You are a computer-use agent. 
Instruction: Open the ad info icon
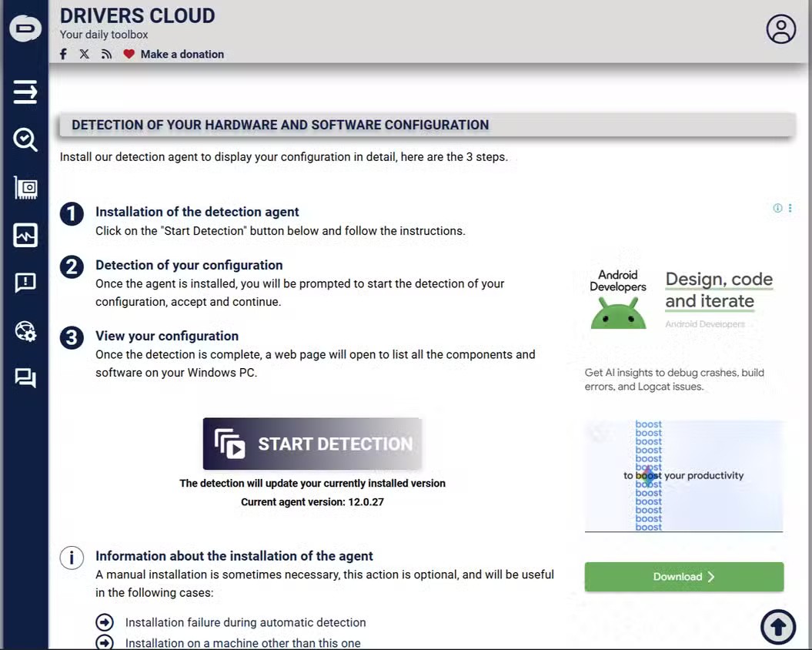point(777,208)
